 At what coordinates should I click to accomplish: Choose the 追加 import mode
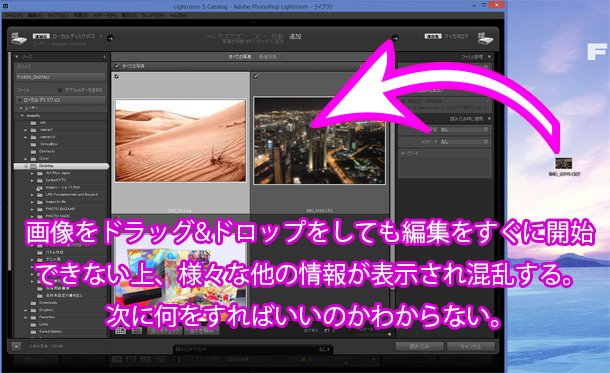point(295,36)
